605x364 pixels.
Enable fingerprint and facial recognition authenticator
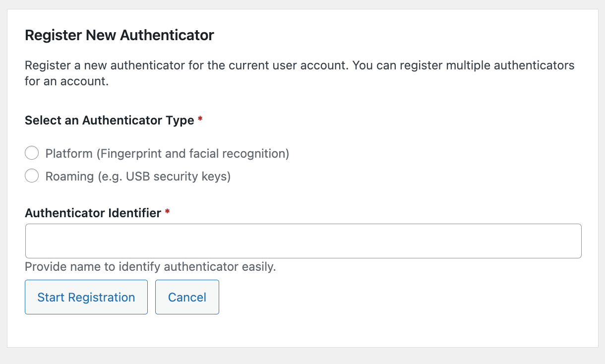tap(31, 153)
